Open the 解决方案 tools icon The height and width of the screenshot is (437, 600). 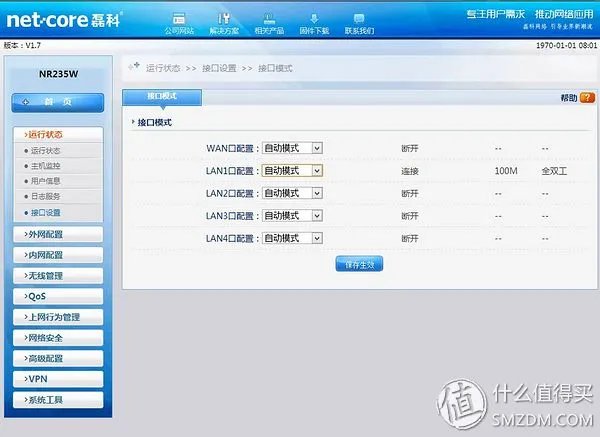click(x=224, y=23)
